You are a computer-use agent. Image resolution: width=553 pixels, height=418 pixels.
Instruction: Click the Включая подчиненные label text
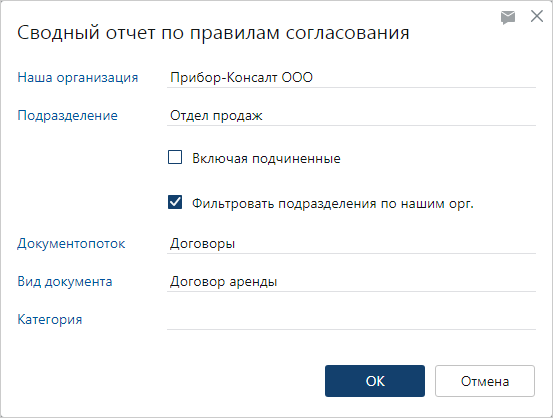point(266,158)
